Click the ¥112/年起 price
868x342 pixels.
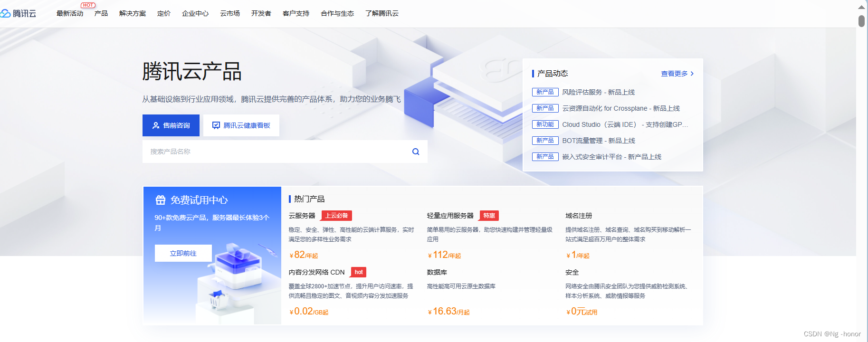[444, 255]
